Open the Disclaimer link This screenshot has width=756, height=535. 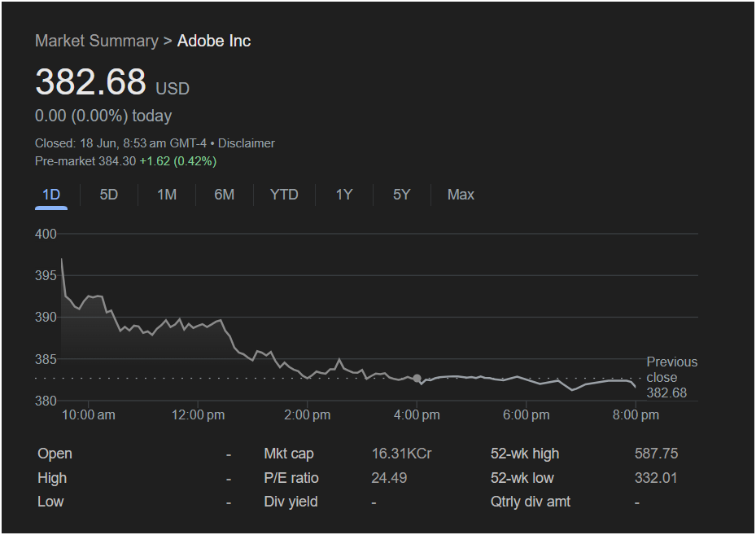247,143
